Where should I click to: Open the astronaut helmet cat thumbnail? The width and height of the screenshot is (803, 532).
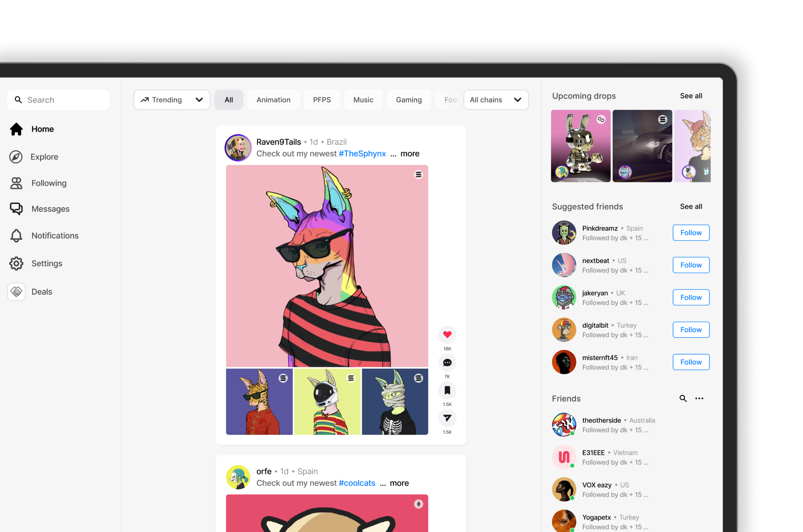click(327, 402)
